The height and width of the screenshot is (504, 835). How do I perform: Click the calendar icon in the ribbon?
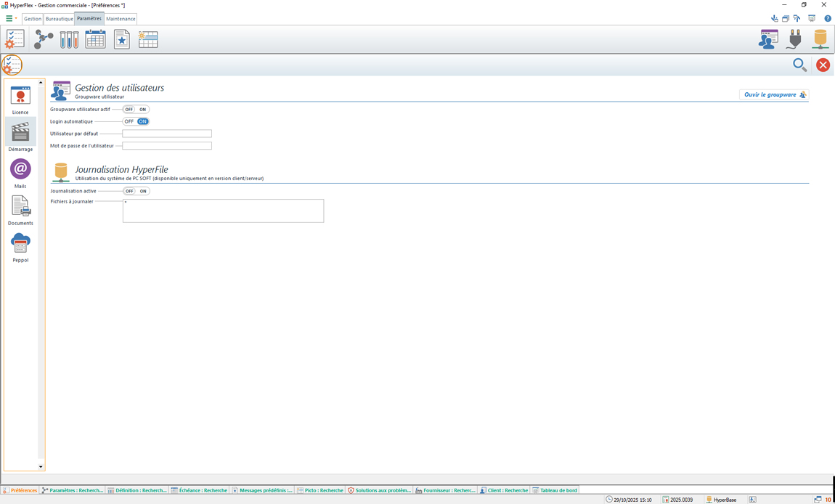tap(95, 39)
